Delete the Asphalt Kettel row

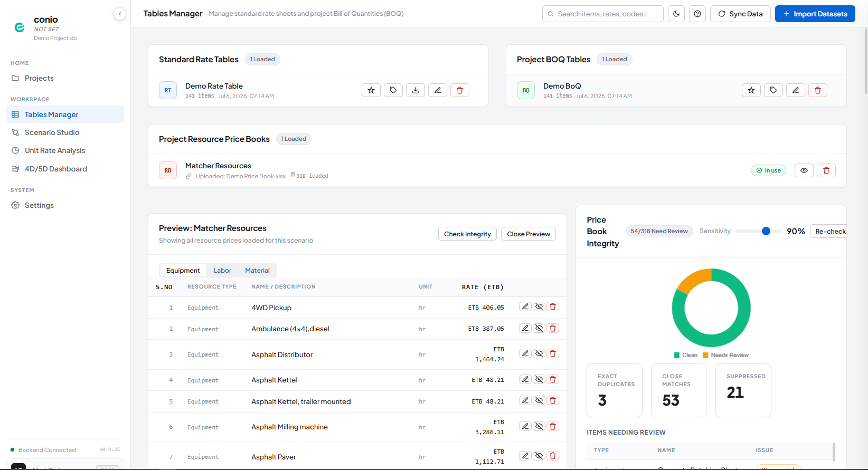click(x=553, y=379)
